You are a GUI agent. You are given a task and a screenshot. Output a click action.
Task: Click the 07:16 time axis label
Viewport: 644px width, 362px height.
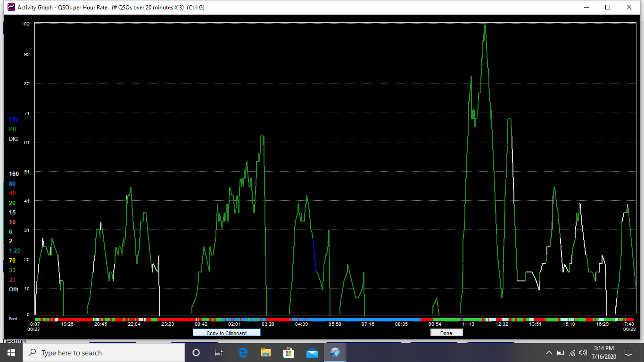click(x=368, y=324)
